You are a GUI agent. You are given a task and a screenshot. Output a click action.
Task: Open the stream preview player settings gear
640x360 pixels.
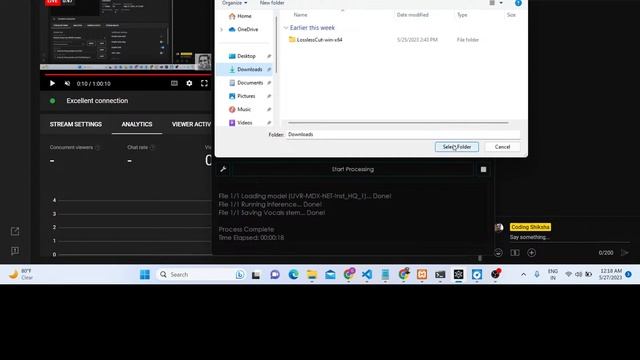[189, 83]
